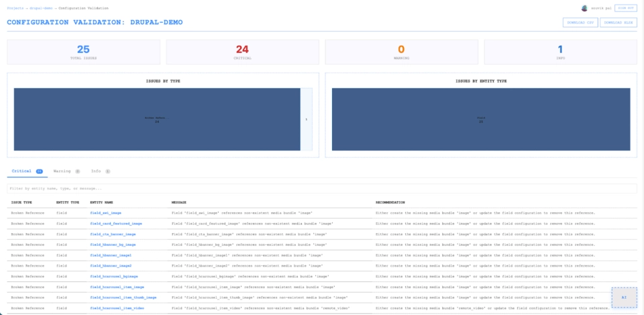Viewport: 644px width, 315px height.
Task: Open the field_hcarousel_bgimage entity link
Action: (114, 276)
